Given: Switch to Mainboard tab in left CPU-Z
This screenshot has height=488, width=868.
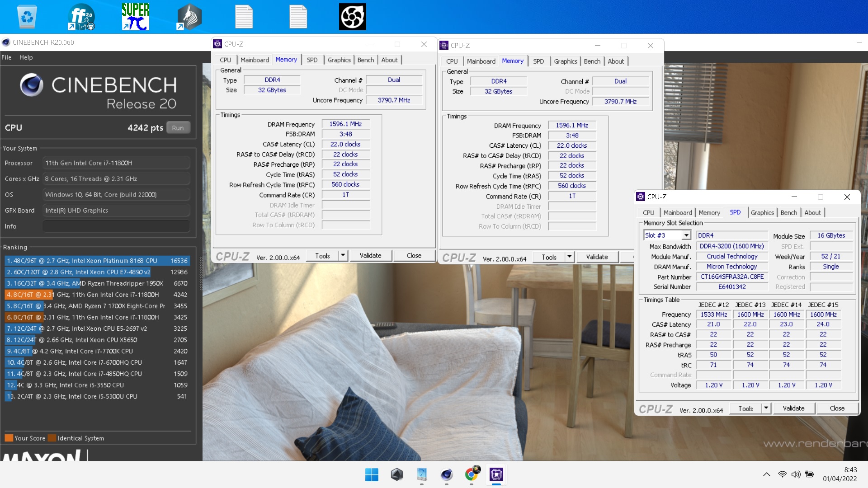Looking at the screenshot, I should point(255,60).
